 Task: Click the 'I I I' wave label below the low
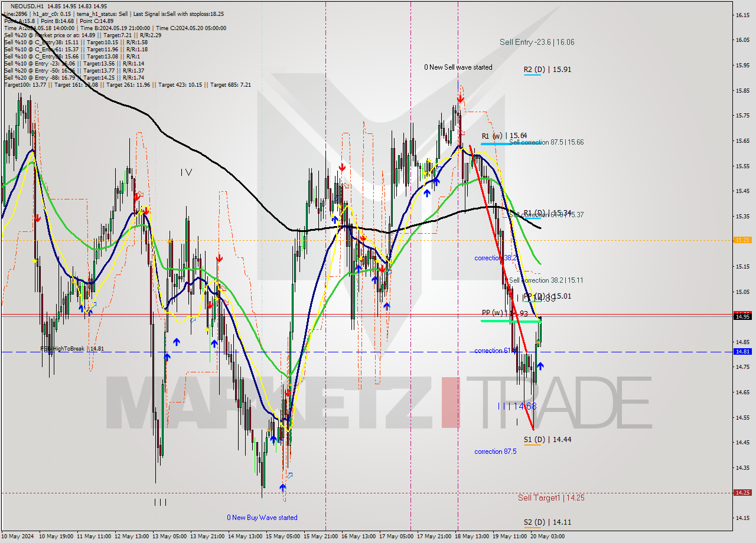click(160, 502)
